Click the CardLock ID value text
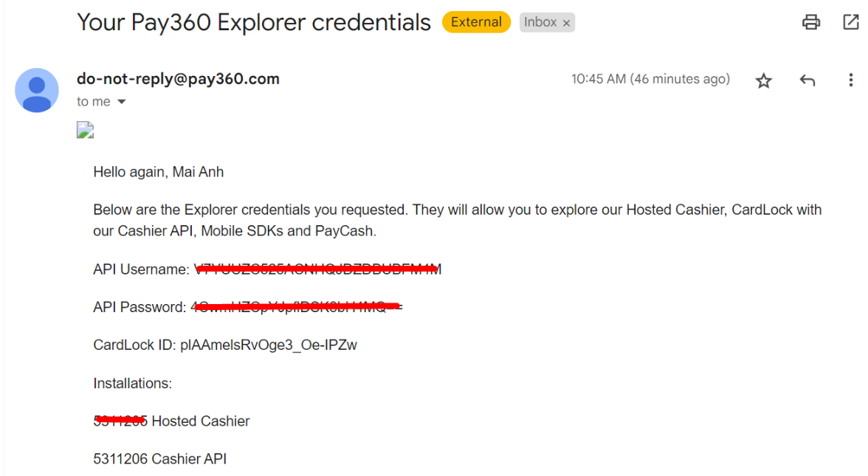Screen dimensions: 868x476 coord(269,345)
